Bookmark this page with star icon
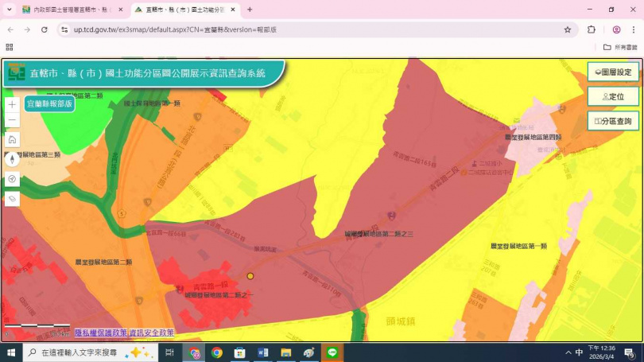The height and width of the screenshot is (362, 644). point(568,29)
